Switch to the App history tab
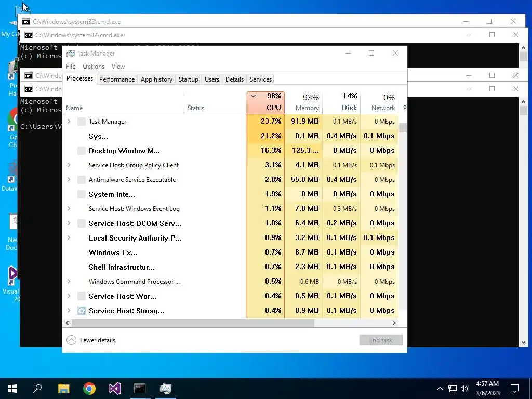 pos(156,79)
